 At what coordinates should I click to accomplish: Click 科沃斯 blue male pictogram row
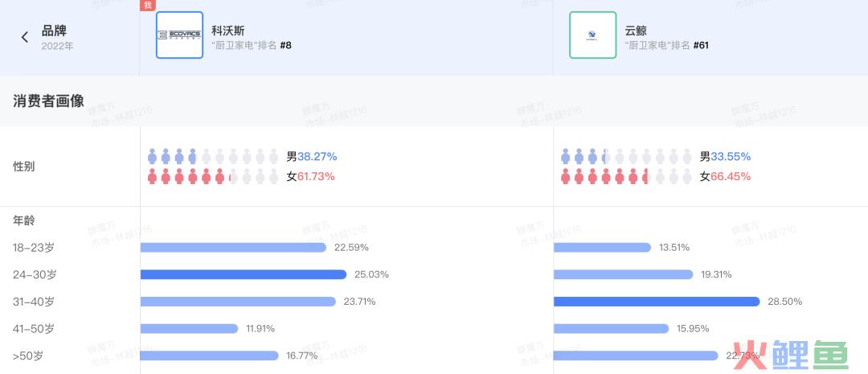pyautogui.click(x=213, y=157)
